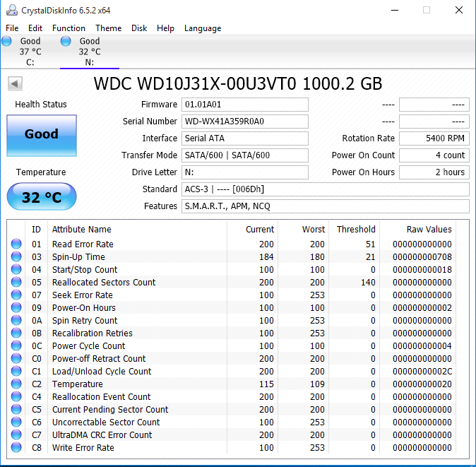Image resolution: width=476 pixels, height=467 pixels.
Task: Click the status orb for Spin Retry Count
Action: click(16, 320)
